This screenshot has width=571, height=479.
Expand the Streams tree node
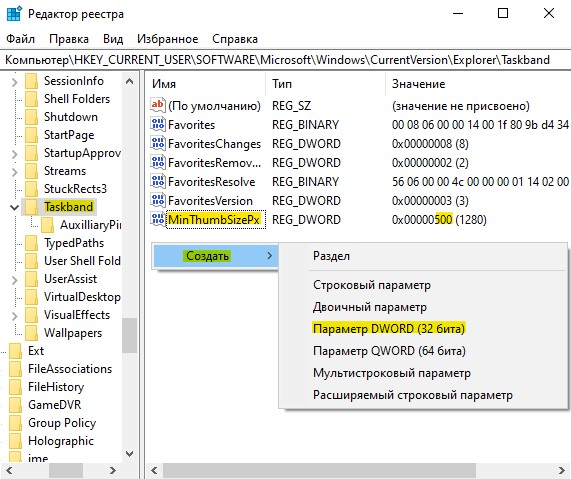tap(14, 172)
